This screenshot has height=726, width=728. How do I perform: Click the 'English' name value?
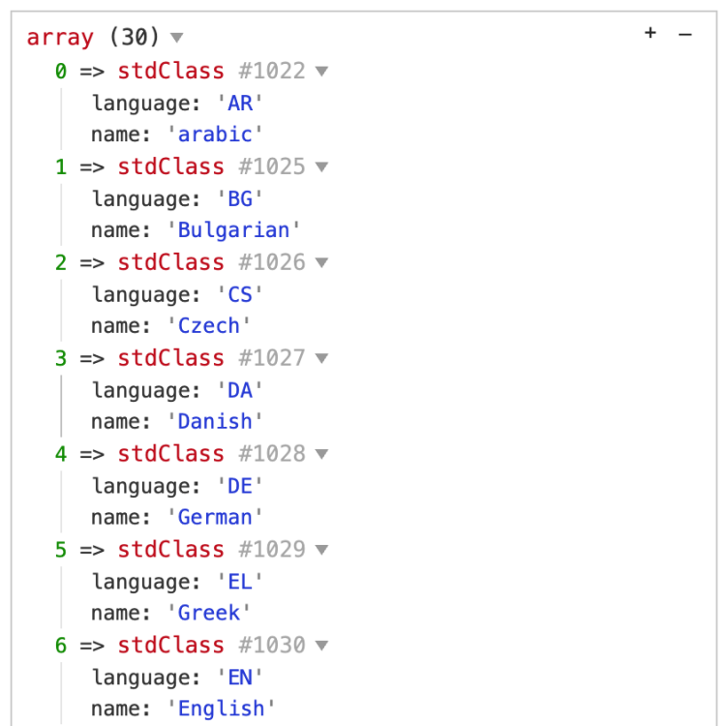(221, 710)
